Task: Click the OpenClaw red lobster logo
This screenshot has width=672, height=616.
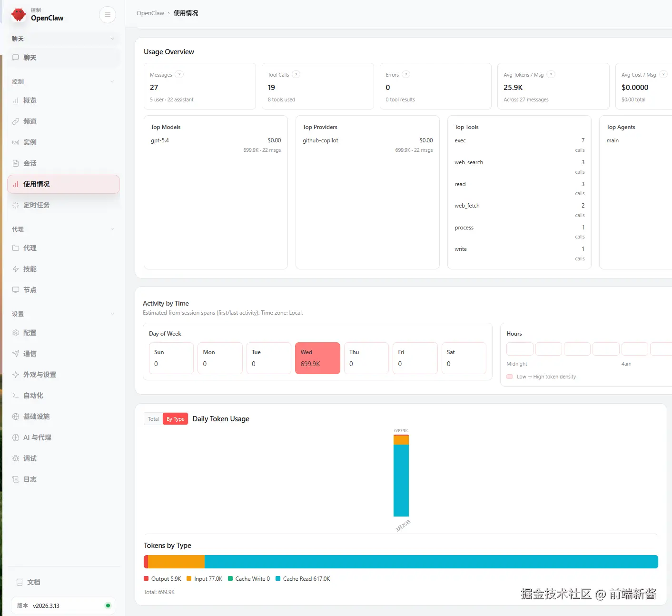Action: [x=19, y=15]
